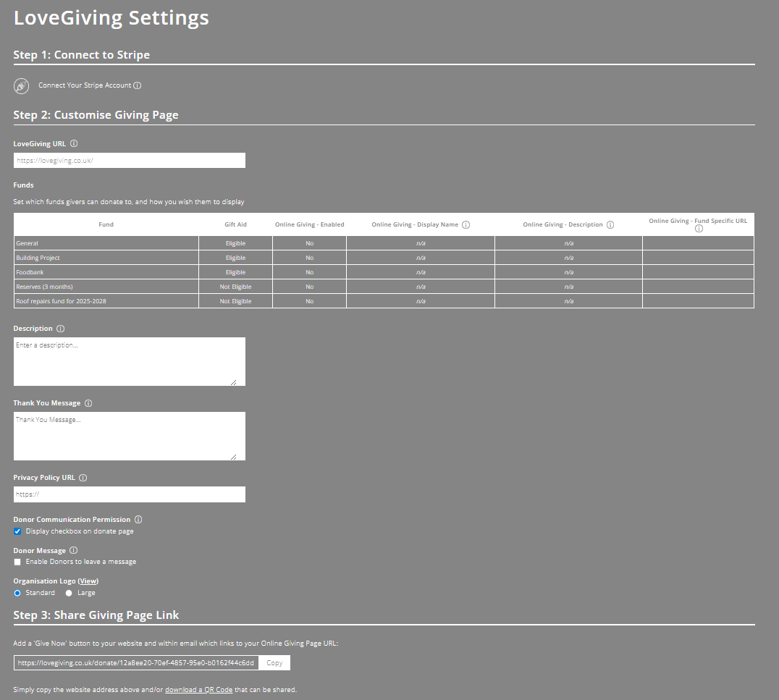Screen dimensions: 779x700
Task: Click Online Giving - Enabled column header
Action: pyautogui.click(x=310, y=224)
